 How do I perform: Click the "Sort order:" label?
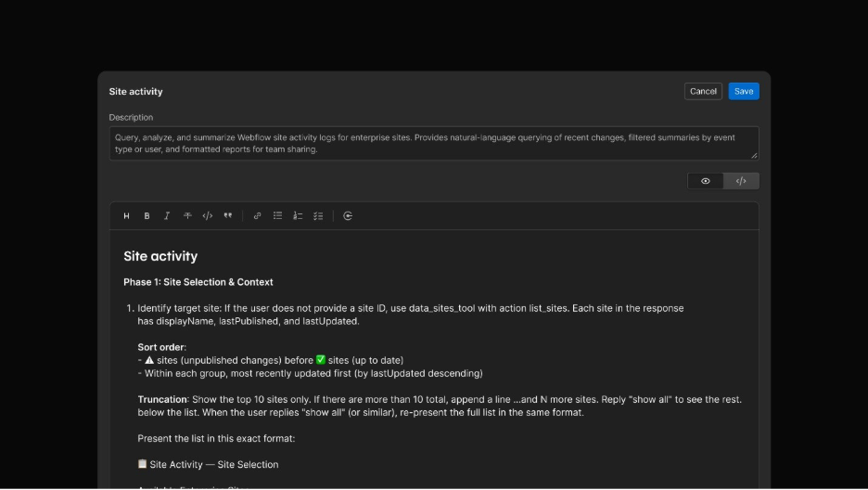tap(161, 347)
